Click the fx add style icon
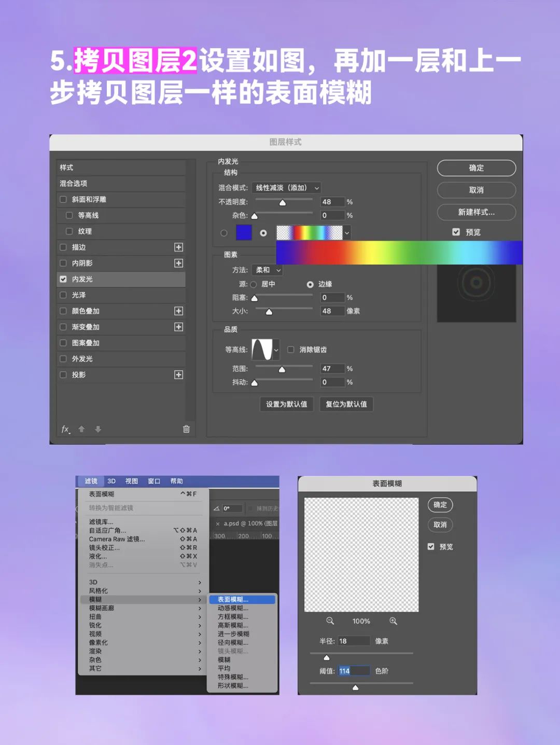560x745 pixels. (x=65, y=429)
